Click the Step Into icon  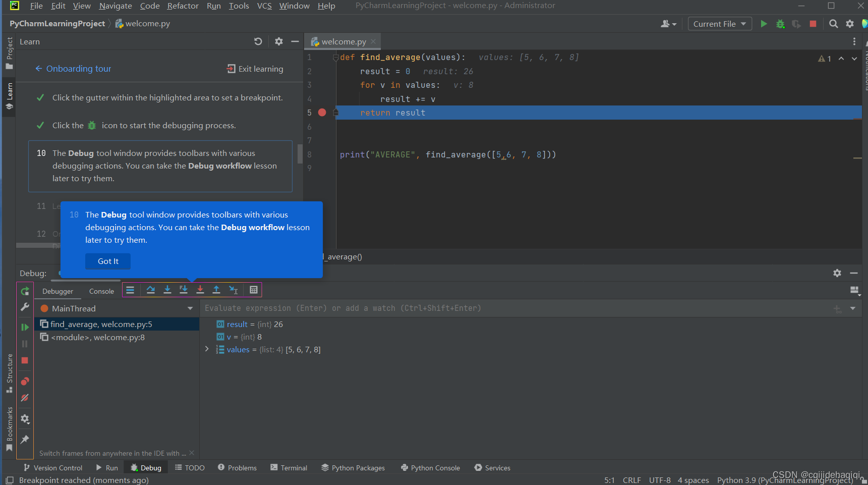[x=167, y=290]
